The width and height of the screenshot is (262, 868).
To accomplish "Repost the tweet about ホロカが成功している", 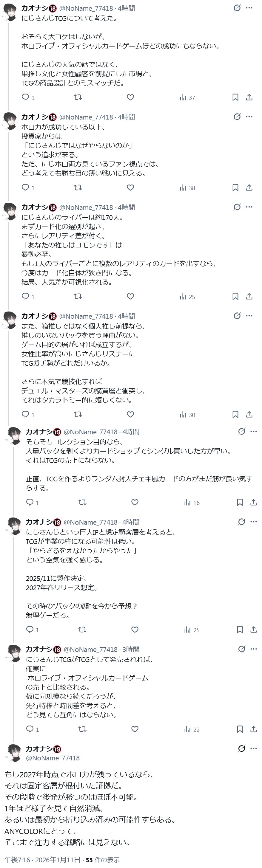I will (x=78, y=188).
